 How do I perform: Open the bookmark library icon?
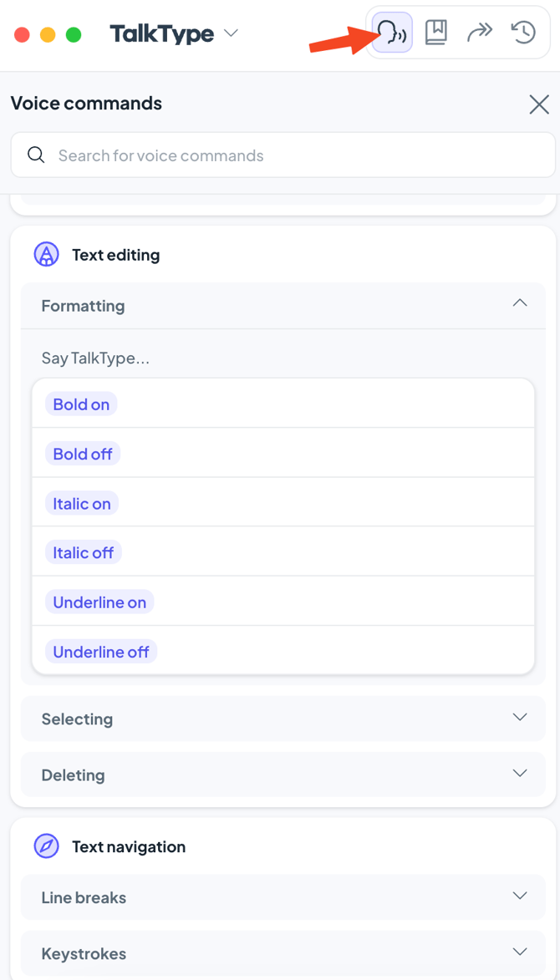[x=435, y=33]
